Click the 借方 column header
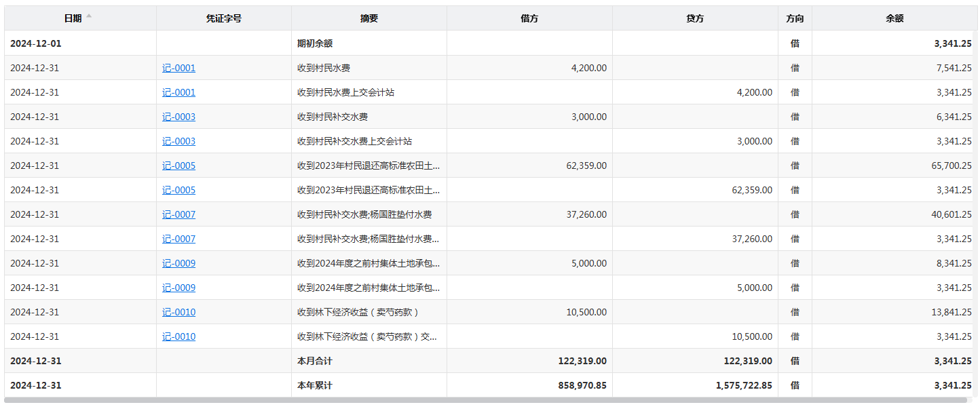This screenshot has width=980, height=409. point(529,18)
